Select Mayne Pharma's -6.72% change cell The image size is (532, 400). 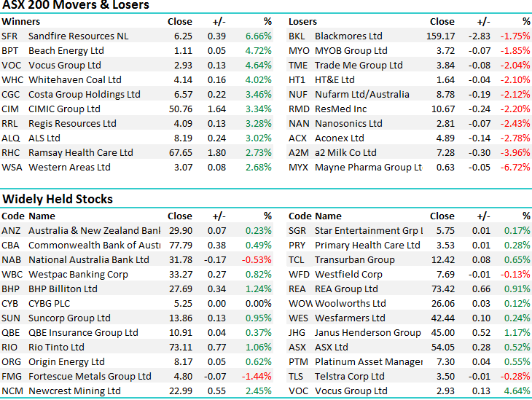point(515,168)
